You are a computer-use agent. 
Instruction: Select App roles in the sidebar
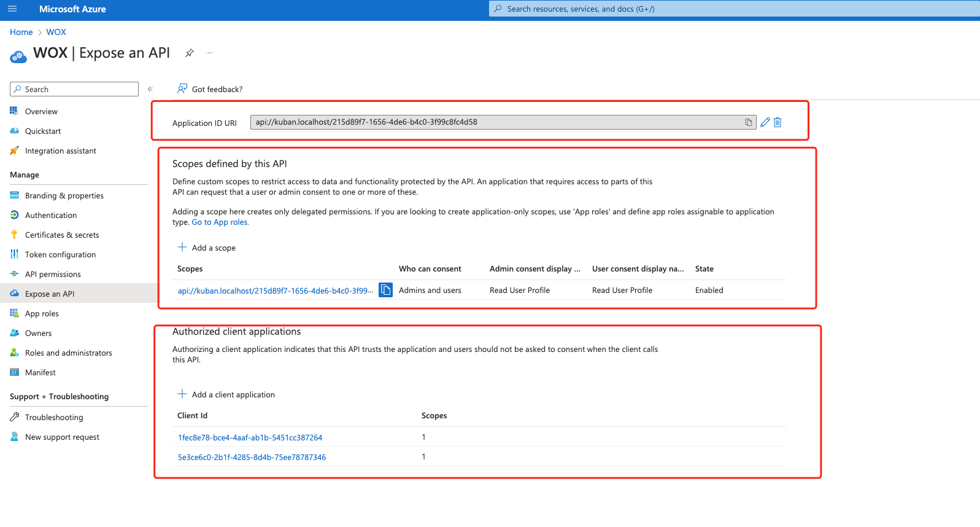[x=42, y=314]
